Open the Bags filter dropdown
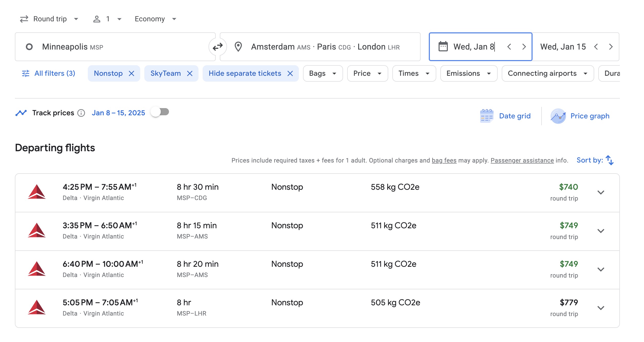Viewport: 644px width, 342px height. tap(323, 73)
